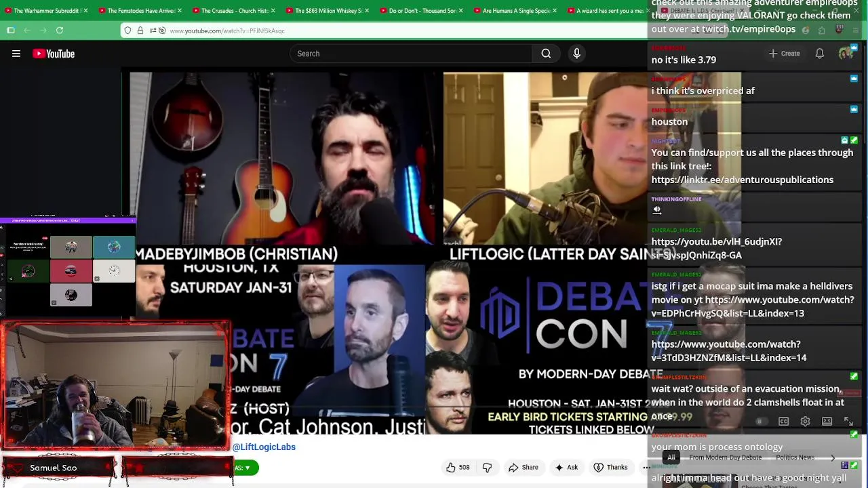
Task: Close The Warhammer Subreddit tab
Action: [x=85, y=11]
